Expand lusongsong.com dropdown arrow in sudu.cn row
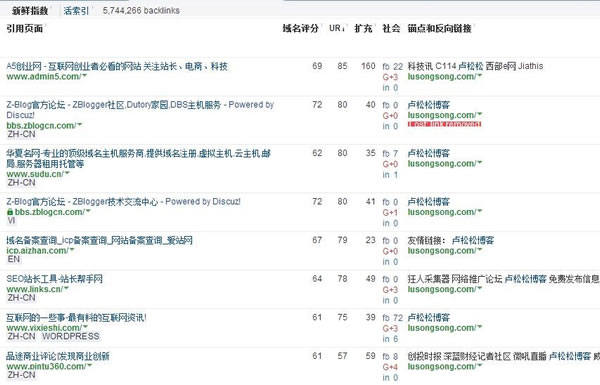600x385 pixels. pyautogui.click(x=479, y=163)
